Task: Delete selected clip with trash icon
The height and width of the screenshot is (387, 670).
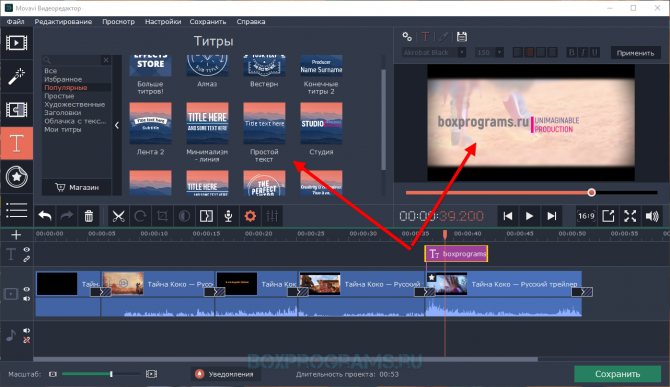Action: pyautogui.click(x=88, y=216)
